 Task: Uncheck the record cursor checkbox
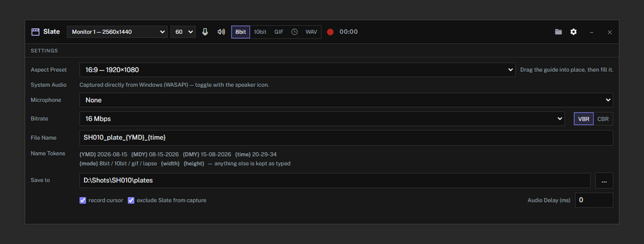tap(83, 200)
